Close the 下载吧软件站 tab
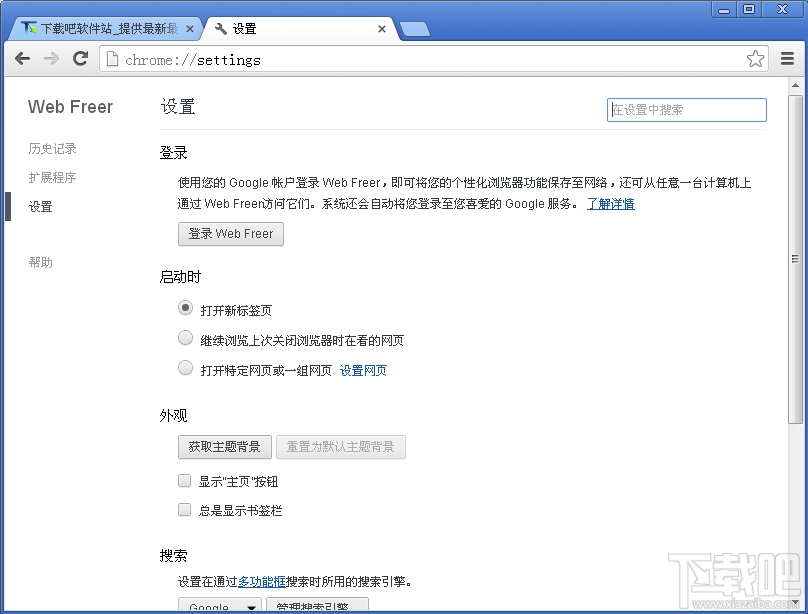Image resolution: width=808 pixels, height=614 pixels. click(190, 29)
